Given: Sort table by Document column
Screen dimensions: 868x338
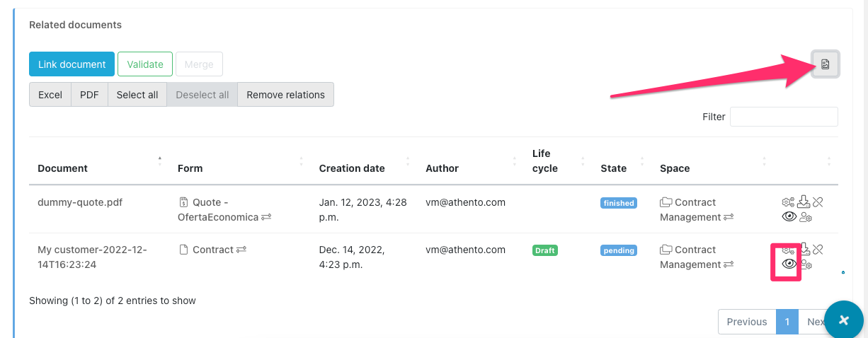Looking at the screenshot, I should pos(62,168).
